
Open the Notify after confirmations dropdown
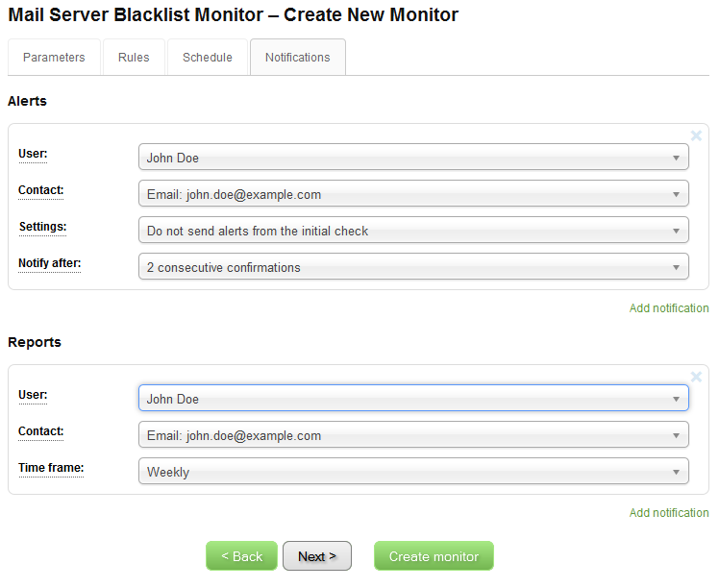pos(413,267)
